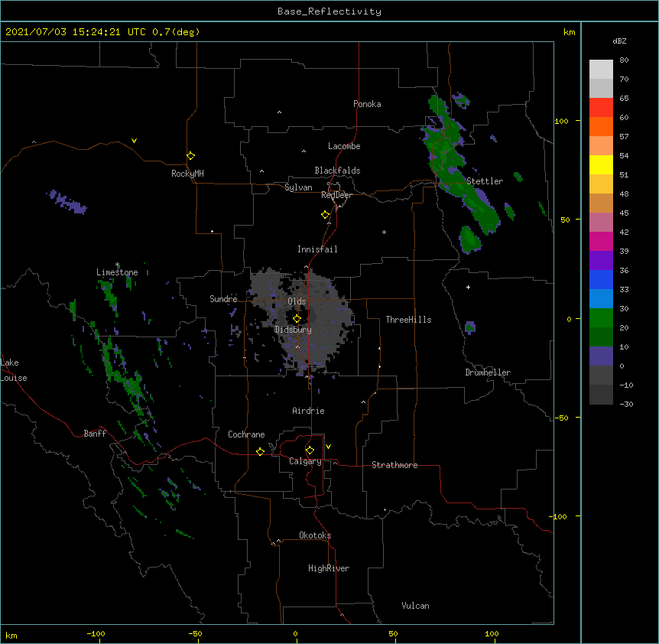The image size is (659, 644).
Task: Click the 100 km right-axis tick label
Action: pyautogui.click(x=561, y=121)
